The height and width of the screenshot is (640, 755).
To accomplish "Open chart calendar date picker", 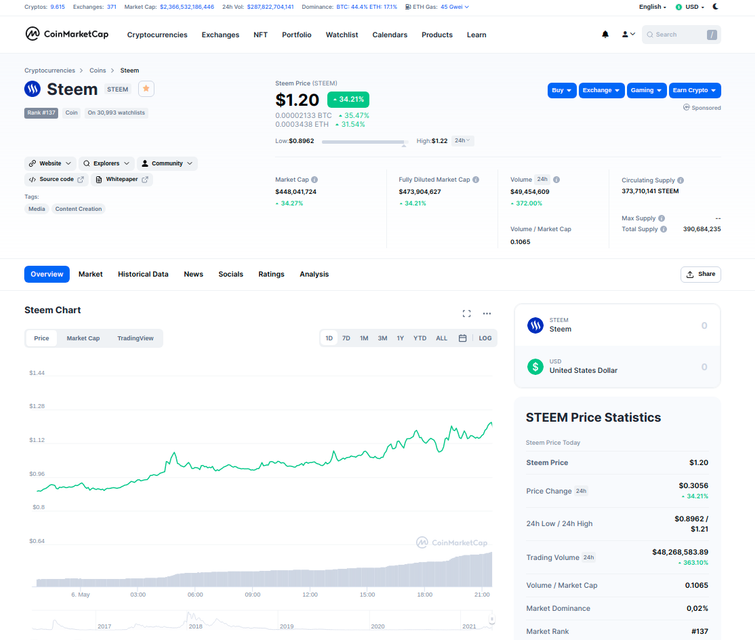I will point(462,338).
